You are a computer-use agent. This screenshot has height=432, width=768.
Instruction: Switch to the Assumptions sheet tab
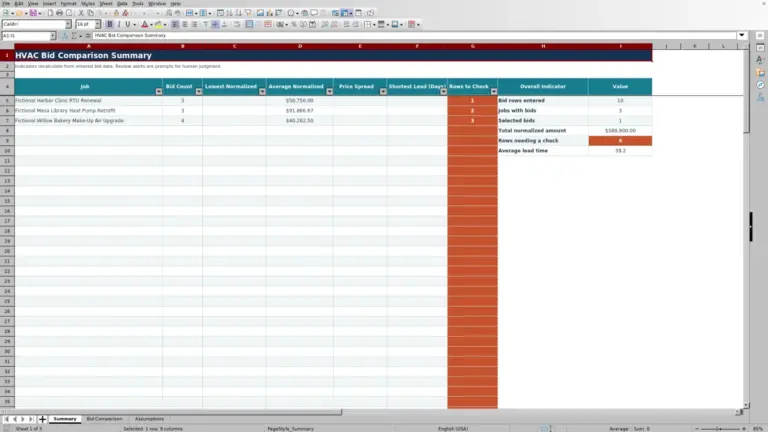(149, 419)
